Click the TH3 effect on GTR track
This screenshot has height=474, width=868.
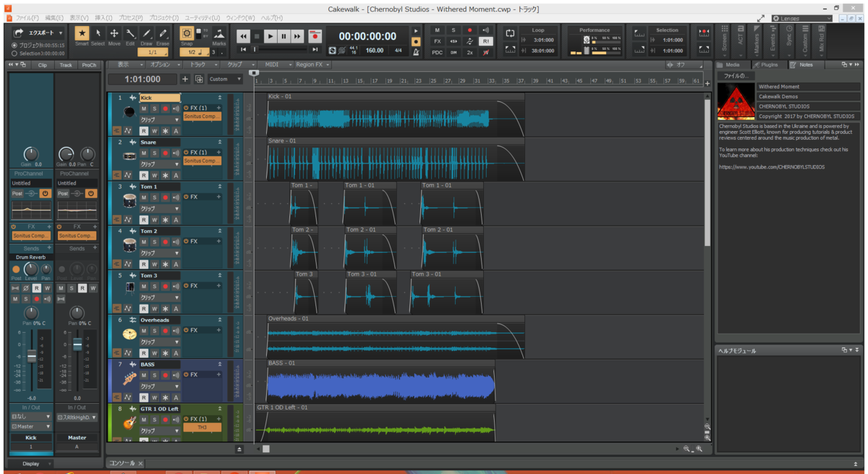coord(202,428)
